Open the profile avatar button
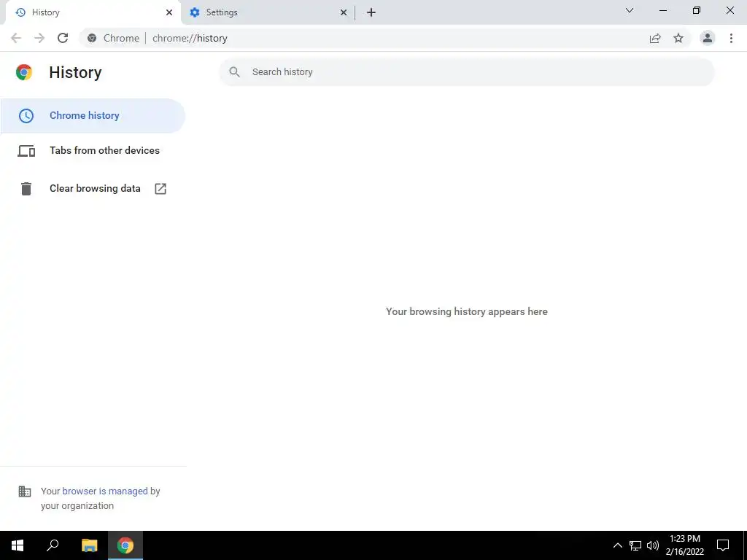 tap(708, 38)
